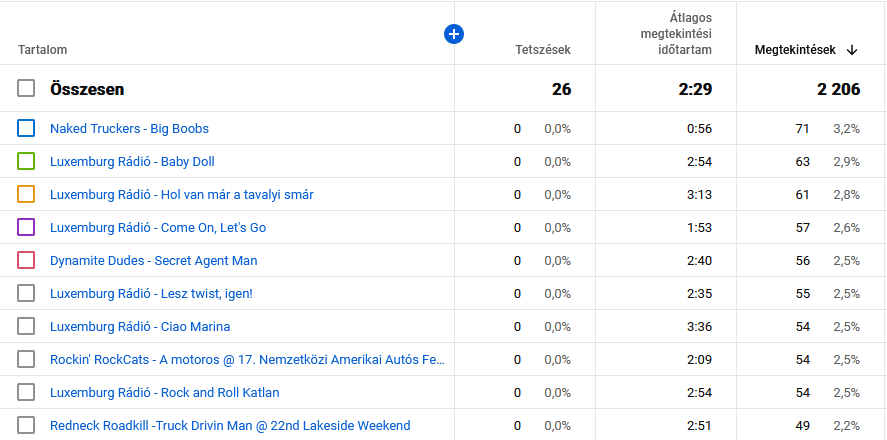Open Luxemburg Rádió - Rock and Roll Katlan
The image size is (887, 440).
pyautogui.click(x=165, y=392)
